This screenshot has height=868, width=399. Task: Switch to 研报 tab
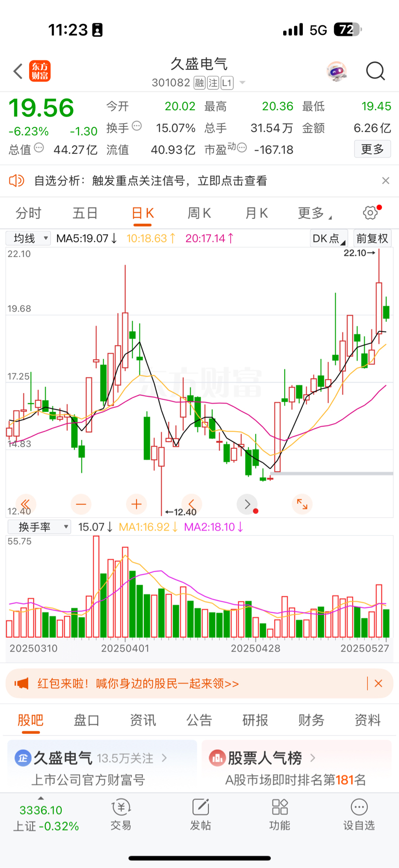(x=255, y=720)
